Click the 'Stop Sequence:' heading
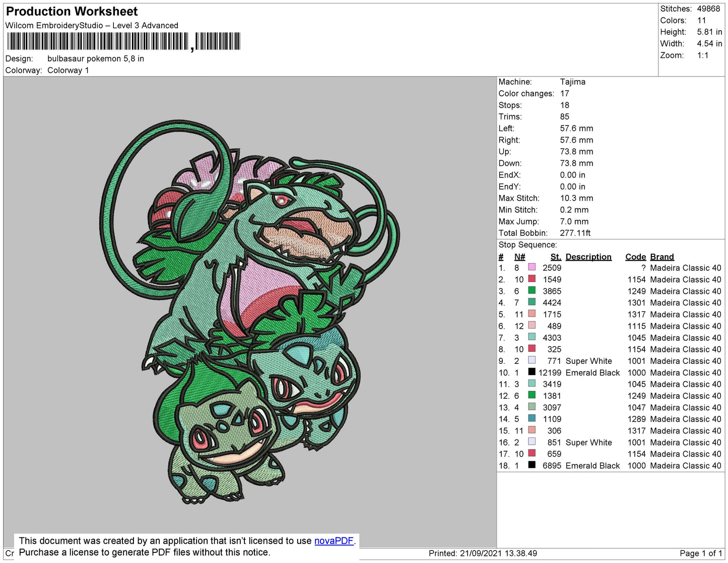728x563 pixels. pyautogui.click(x=527, y=244)
